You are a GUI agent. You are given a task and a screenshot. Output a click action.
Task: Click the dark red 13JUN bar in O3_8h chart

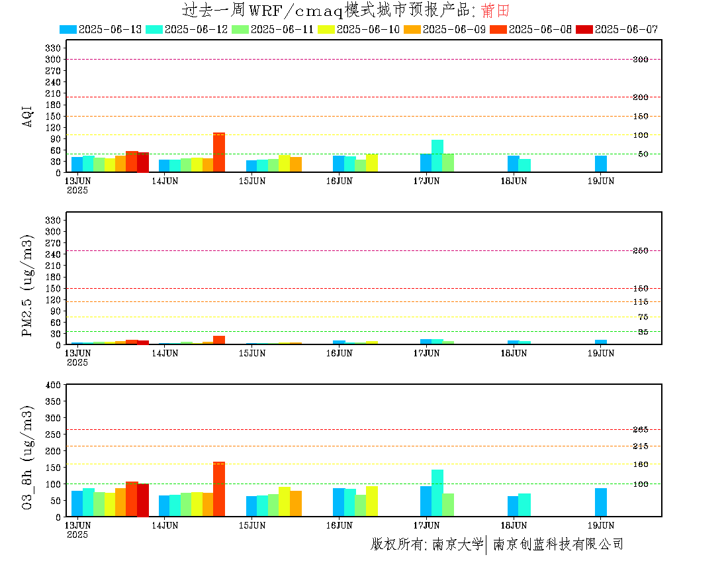(143, 500)
